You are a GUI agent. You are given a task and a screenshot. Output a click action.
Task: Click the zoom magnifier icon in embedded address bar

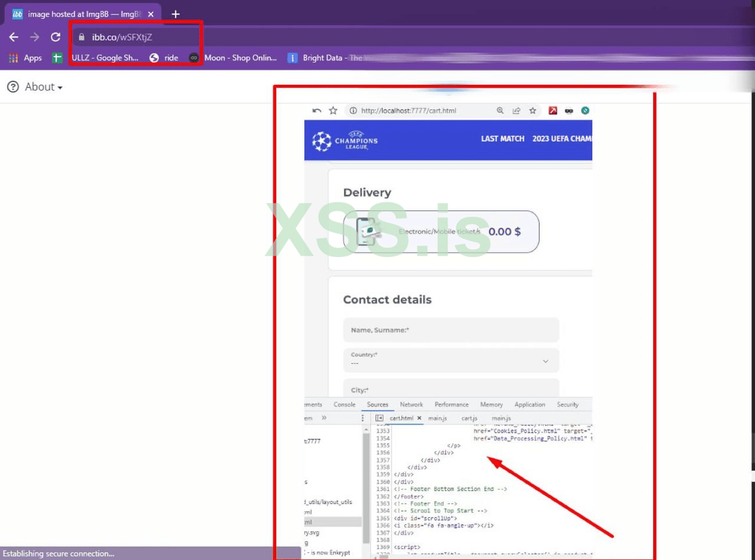point(500,110)
